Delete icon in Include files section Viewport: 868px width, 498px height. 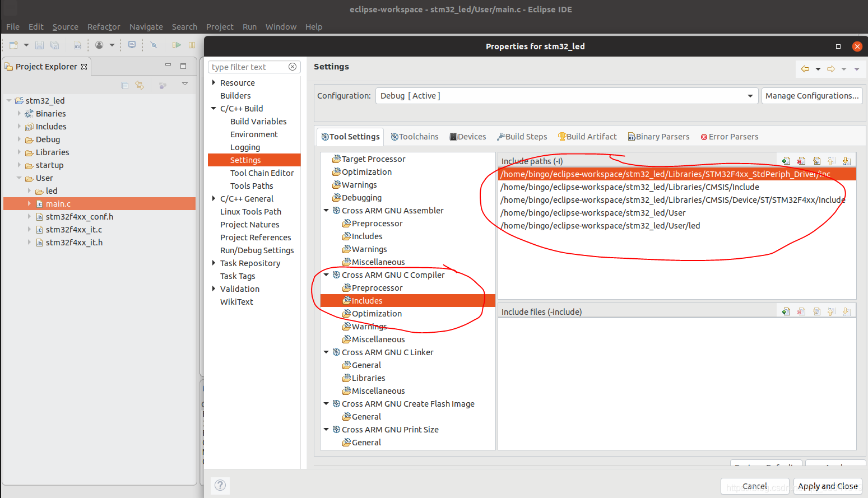pyautogui.click(x=801, y=311)
